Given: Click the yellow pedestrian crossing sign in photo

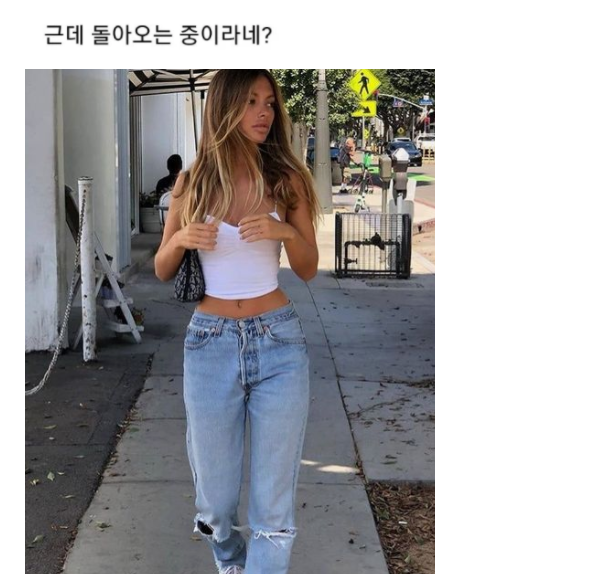Looking at the screenshot, I should point(365,84).
